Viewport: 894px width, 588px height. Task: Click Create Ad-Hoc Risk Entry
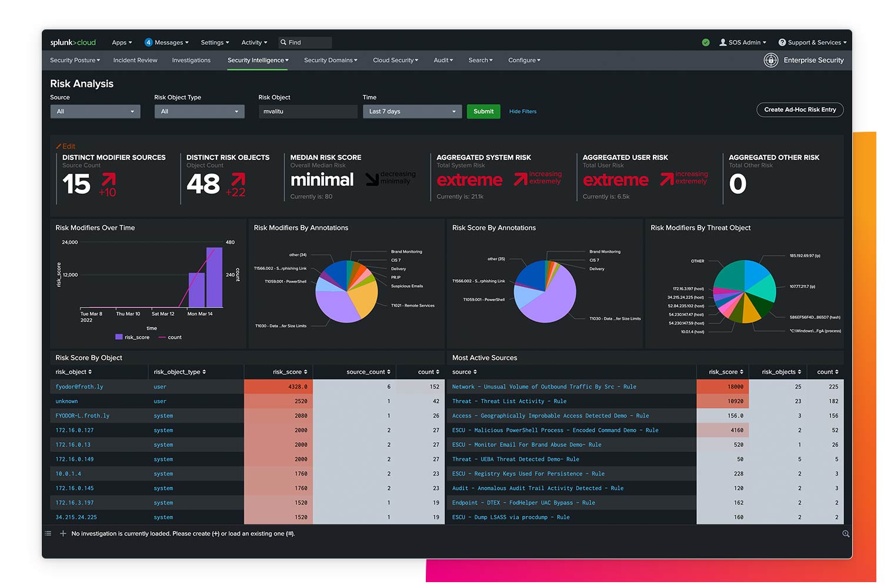tap(799, 109)
